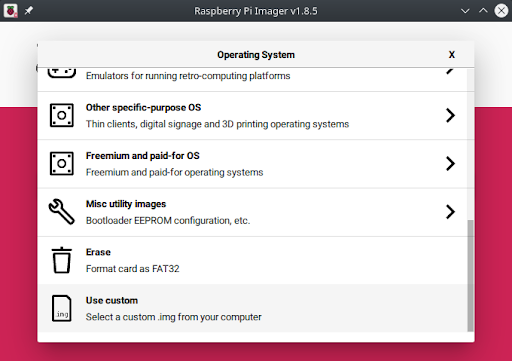
Task: Click the .img file icon for Use custom
Action: tap(62, 308)
